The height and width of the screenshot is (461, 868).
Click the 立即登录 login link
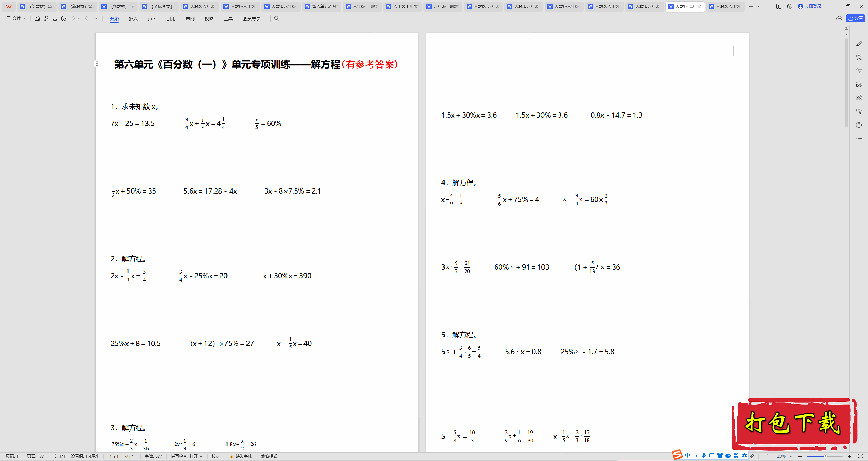[x=810, y=6]
